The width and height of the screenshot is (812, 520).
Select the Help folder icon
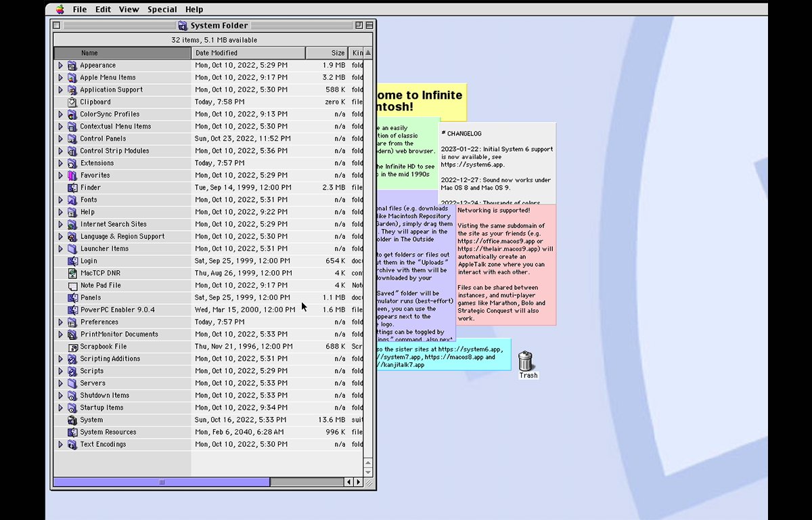coord(72,212)
